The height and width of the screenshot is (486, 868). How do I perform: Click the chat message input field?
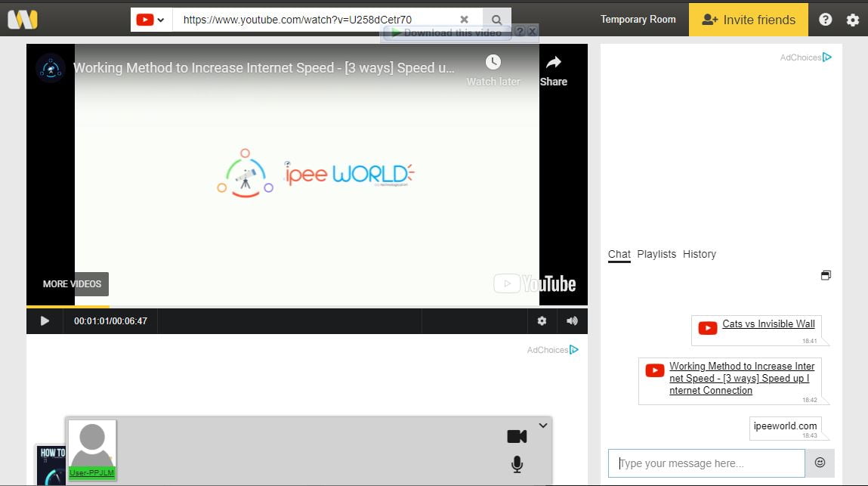pos(706,463)
